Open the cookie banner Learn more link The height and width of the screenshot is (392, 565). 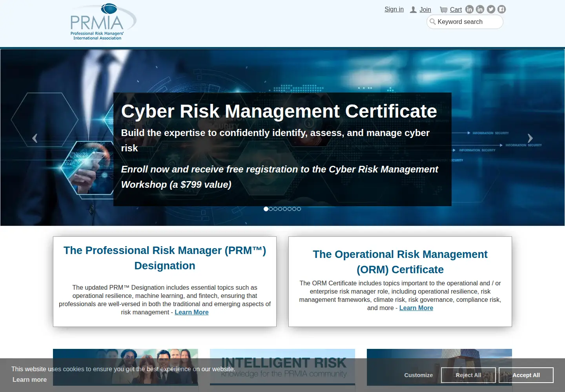(x=29, y=379)
